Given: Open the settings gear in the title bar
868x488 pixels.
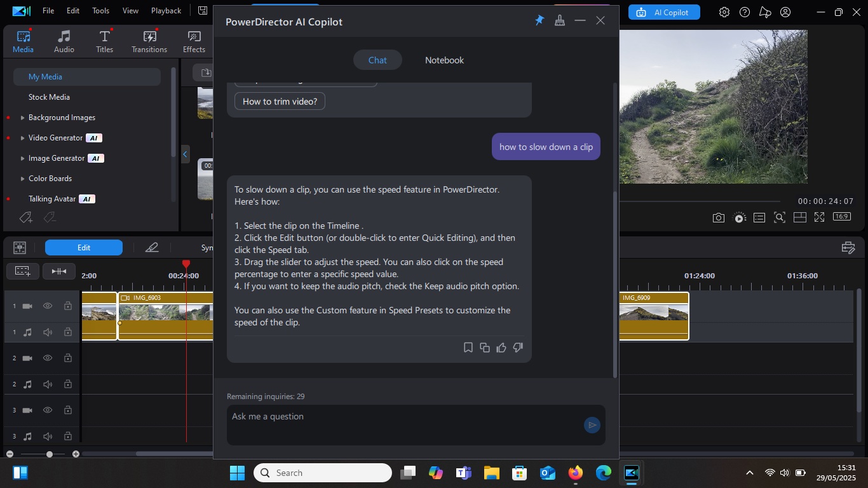Looking at the screenshot, I should [x=724, y=12].
